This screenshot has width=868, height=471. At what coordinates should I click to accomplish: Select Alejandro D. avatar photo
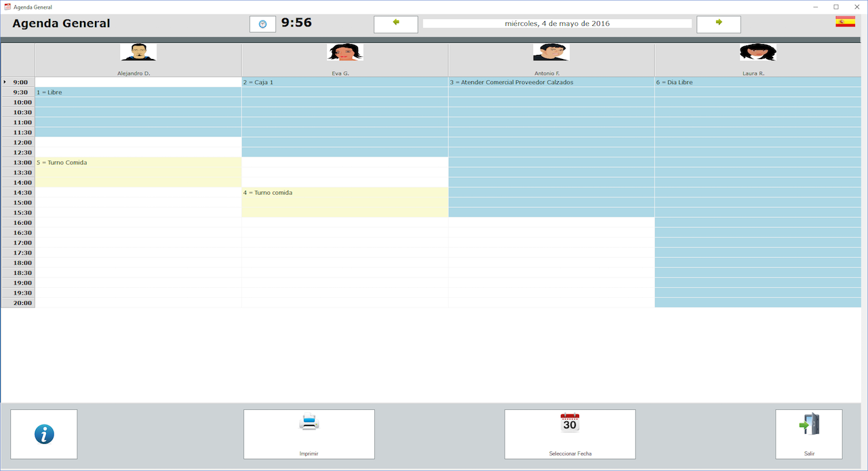tap(138, 53)
